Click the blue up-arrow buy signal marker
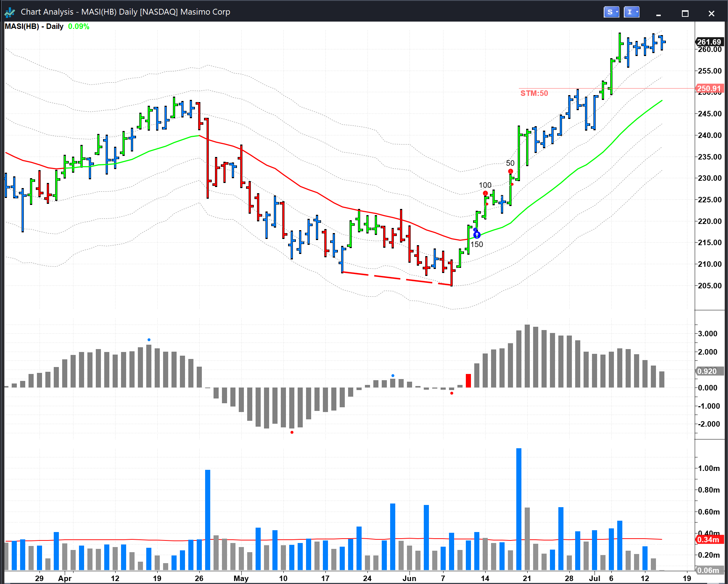 coord(477,235)
